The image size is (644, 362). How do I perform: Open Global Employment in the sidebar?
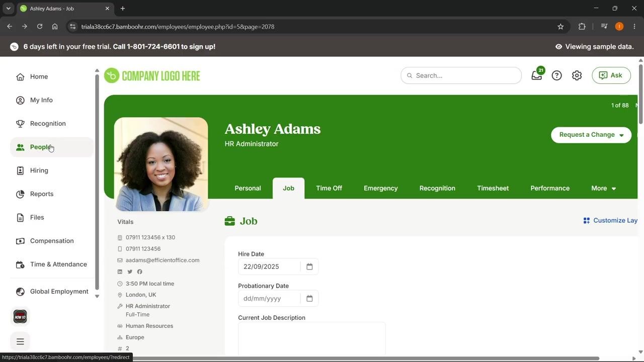point(52,292)
